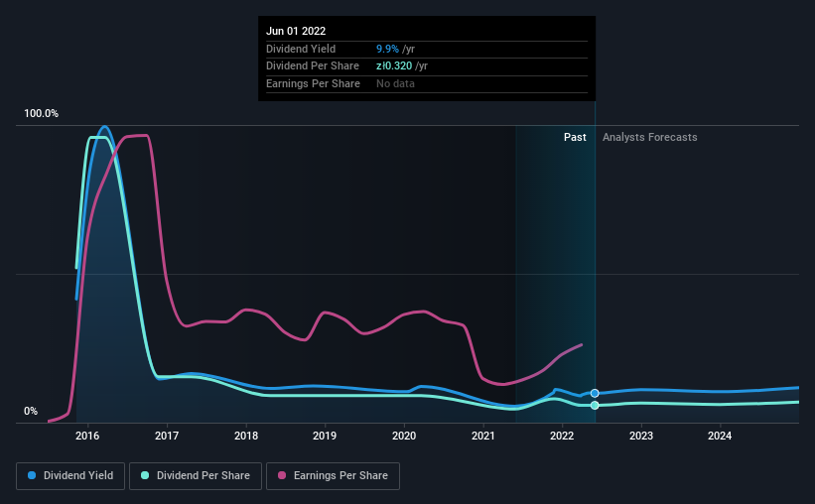Toggle the Dividend Yield legend series
815x504 pixels.
[70, 476]
